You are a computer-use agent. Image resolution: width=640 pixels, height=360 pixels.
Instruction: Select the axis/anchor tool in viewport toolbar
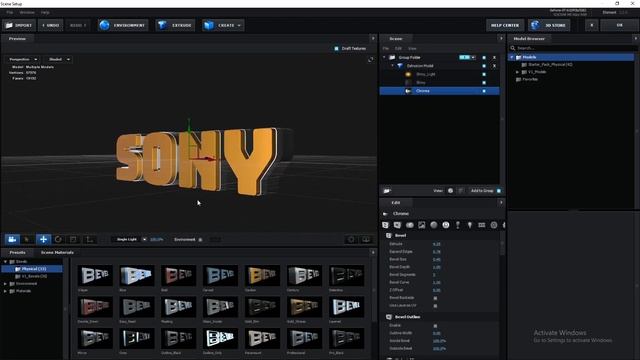[x=89, y=240]
